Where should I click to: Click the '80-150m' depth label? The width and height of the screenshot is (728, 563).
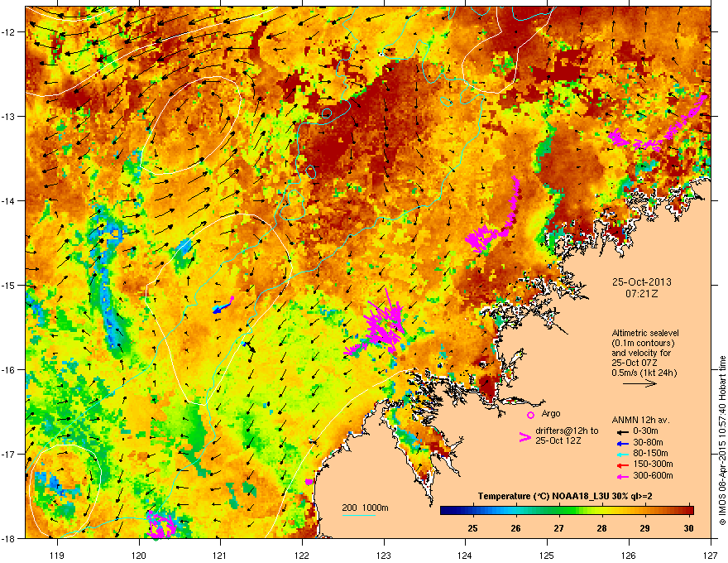click(x=650, y=454)
